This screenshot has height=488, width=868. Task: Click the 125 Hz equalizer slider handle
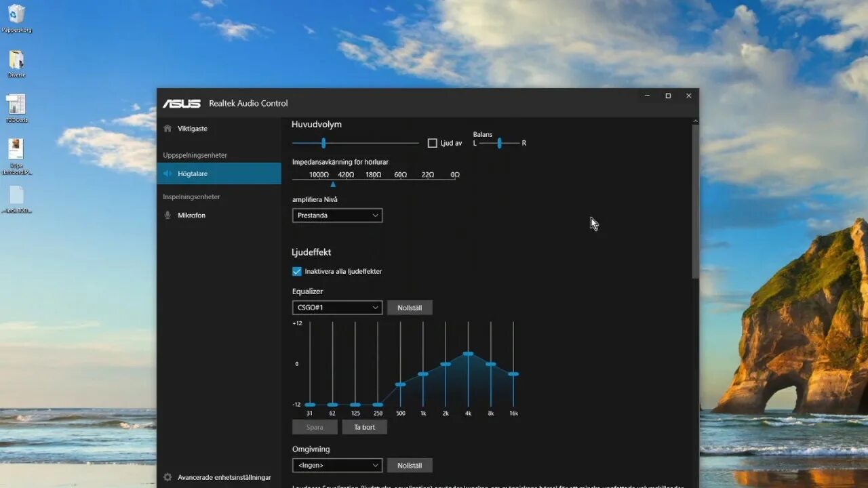pos(355,405)
